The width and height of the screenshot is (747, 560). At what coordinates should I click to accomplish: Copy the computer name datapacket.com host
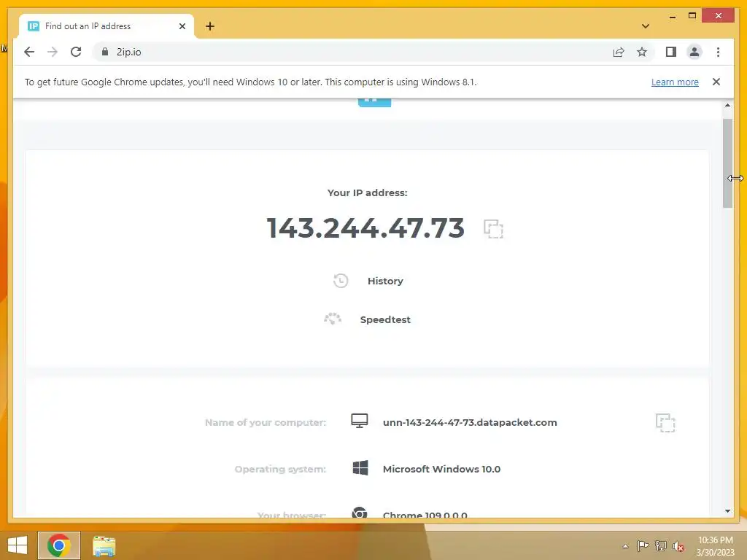(x=665, y=423)
